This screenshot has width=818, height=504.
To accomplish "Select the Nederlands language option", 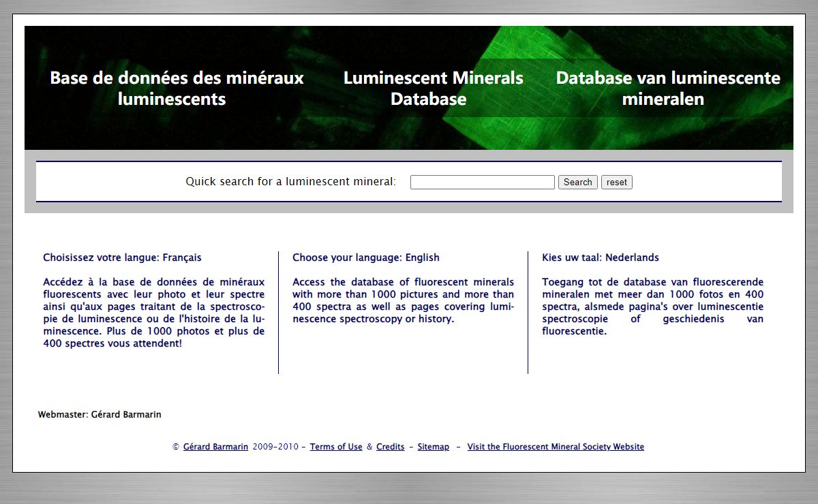I will point(601,257).
